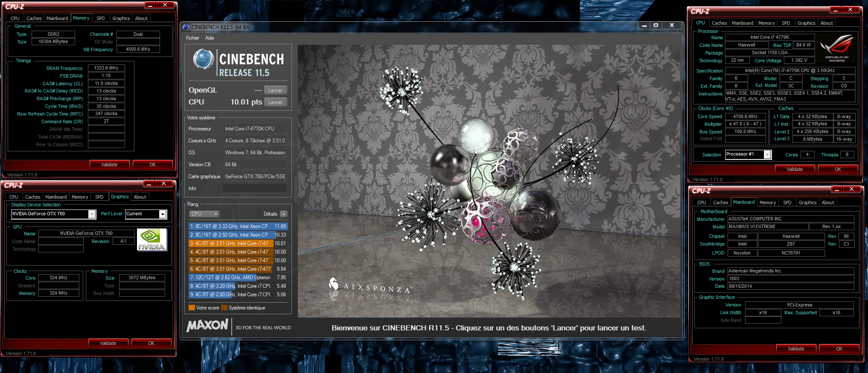This screenshot has height=373, width=868.
Task: Click Validate in the CPU-Z Mainboard window
Action: click(x=796, y=349)
